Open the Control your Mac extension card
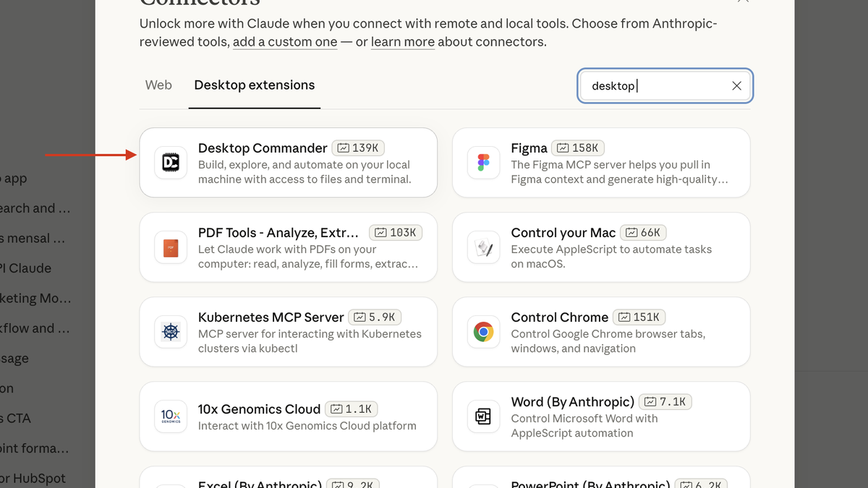Image resolution: width=868 pixels, height=488 pixels. (601, 247)
